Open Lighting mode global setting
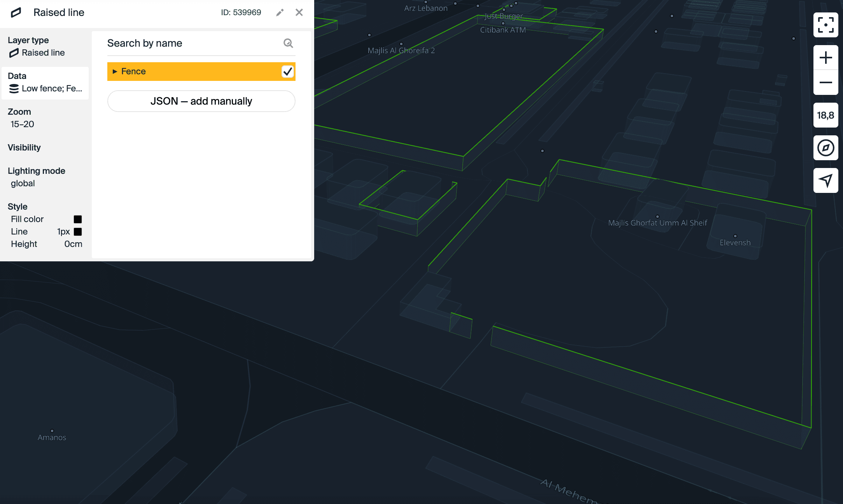The image size is (843, 504). 45,177
